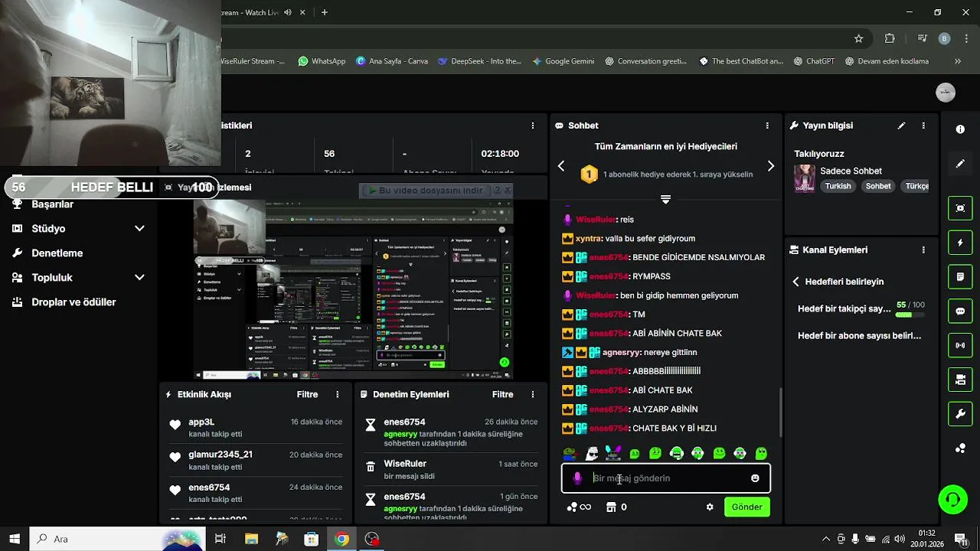Expand the Stüdyo menu chevron
This screenshot has width=980, height=551.
click(x=139, y=229)
